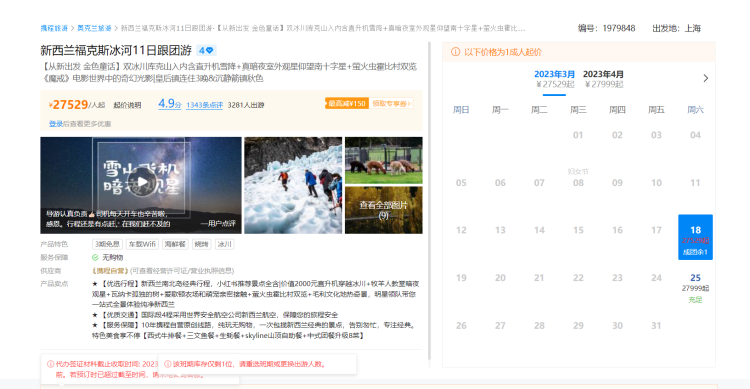Click 登录 to see more discounts
The width and height of the screenshot is (750, 389).
pos(55,123)
